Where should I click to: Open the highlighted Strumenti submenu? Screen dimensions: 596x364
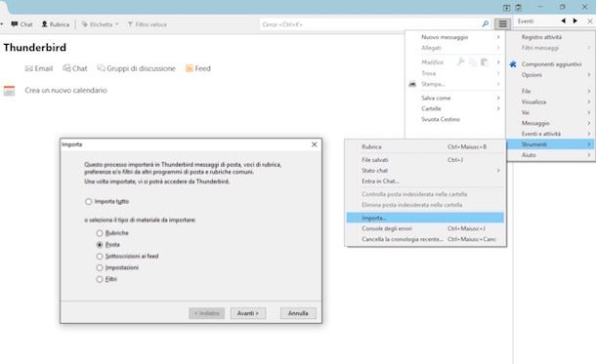[551, 144]
